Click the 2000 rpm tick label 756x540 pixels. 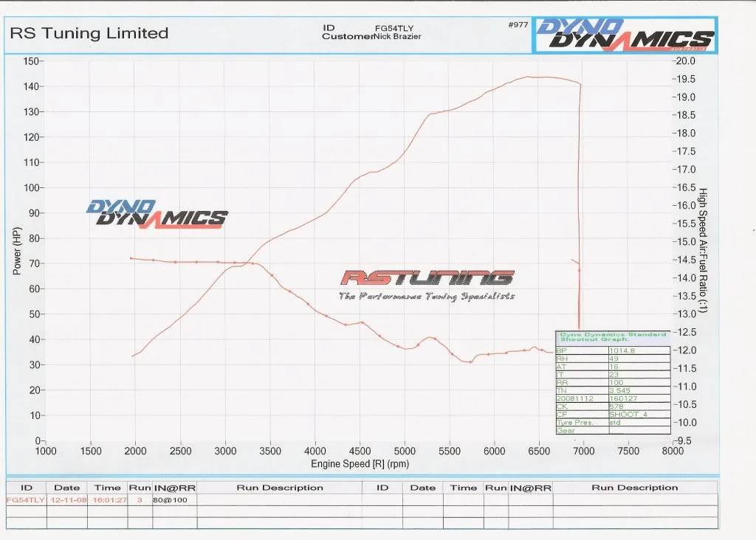(x=136, y=451)
